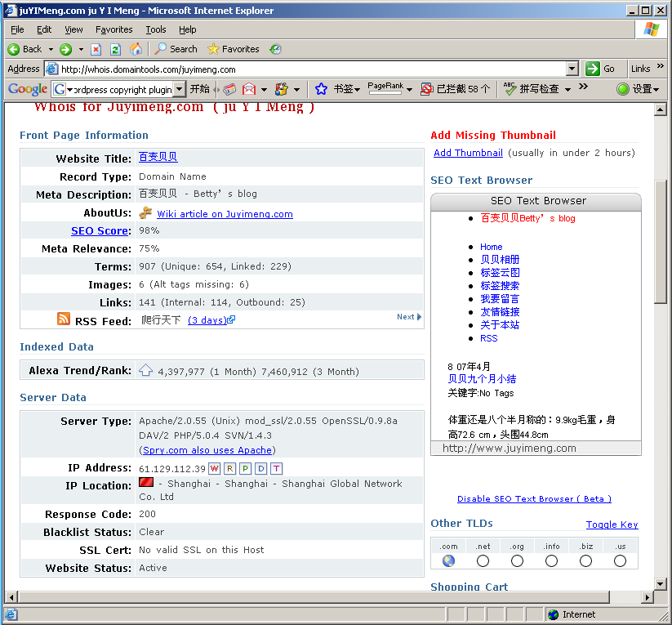The height and width of the screenshot is (625, 672).
Task: Open Search with magnifier icon
Action: pos(176,49)
